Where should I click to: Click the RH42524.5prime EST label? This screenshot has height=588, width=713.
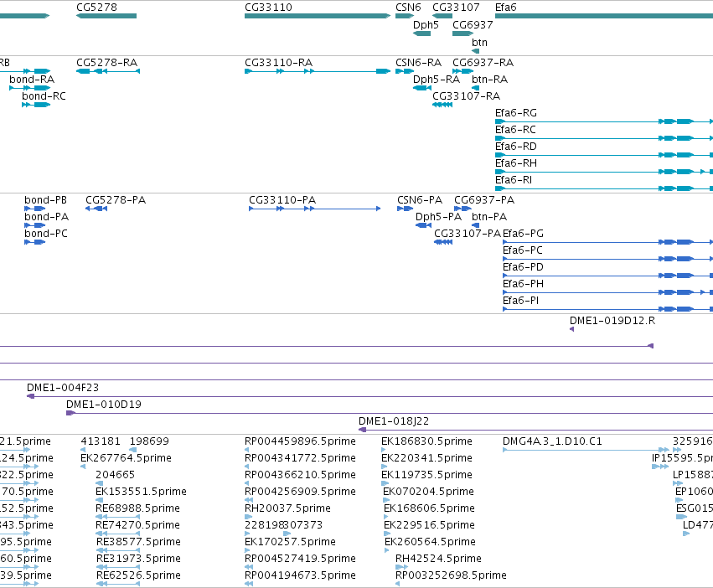coord(438,559)
